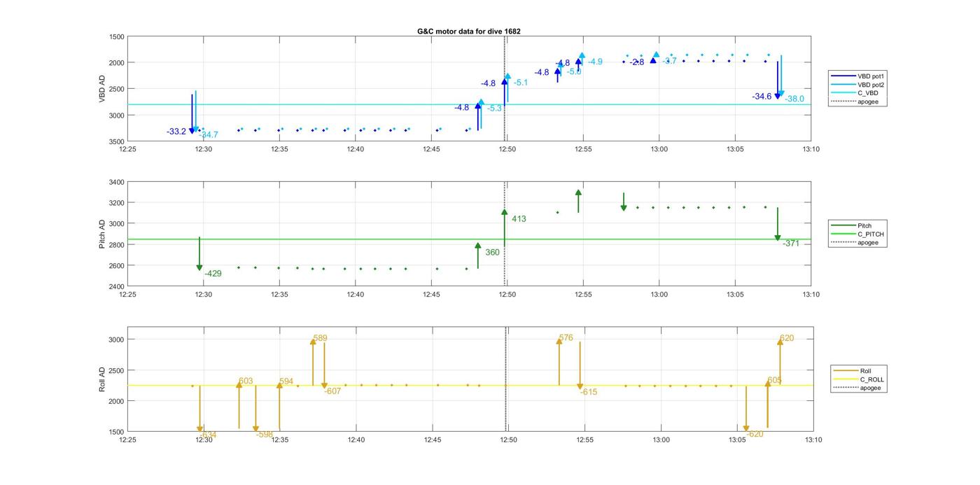Click the '-33.2' VBD data label
The width and height of the screenshot is (980, 485).
coord(176,132)
